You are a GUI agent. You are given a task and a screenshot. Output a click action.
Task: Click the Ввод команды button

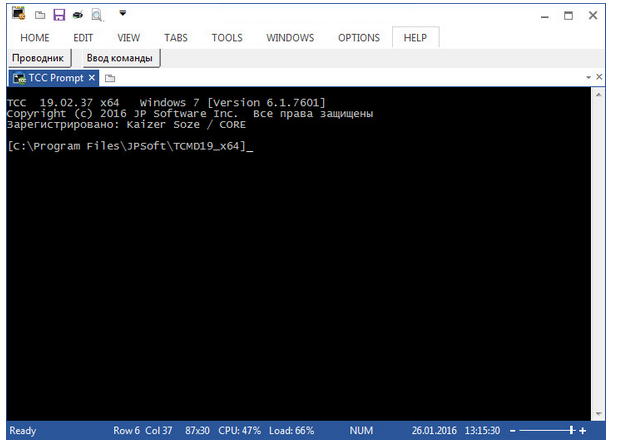coord(120,58)
